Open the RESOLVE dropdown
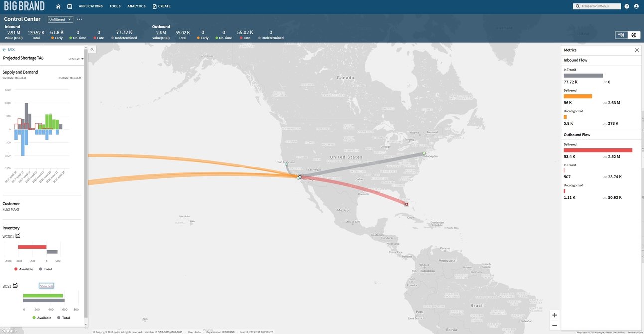Viewport: 644px width, 334px height. [x=76, y=59]
